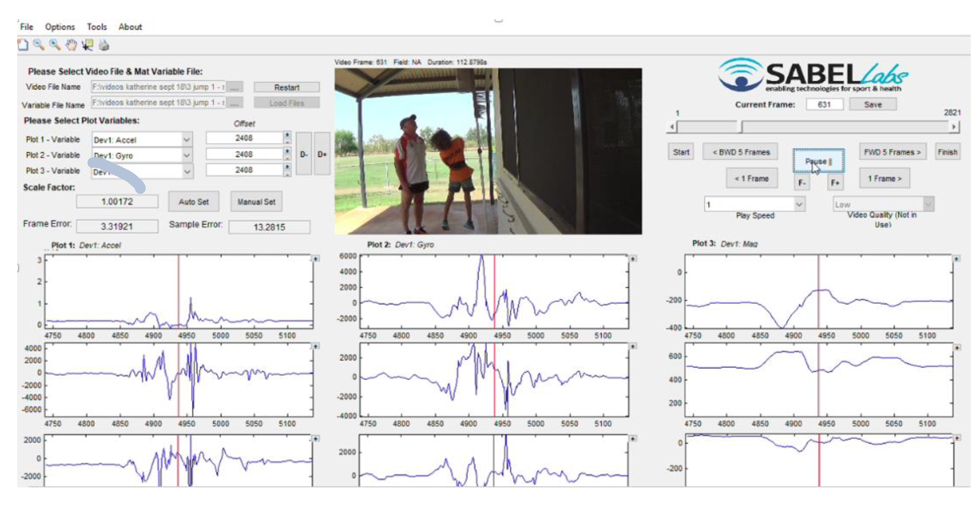980x508 pixels.
Task: Click the New Figure toolbar icon
Action: click(x=23, y=45)
